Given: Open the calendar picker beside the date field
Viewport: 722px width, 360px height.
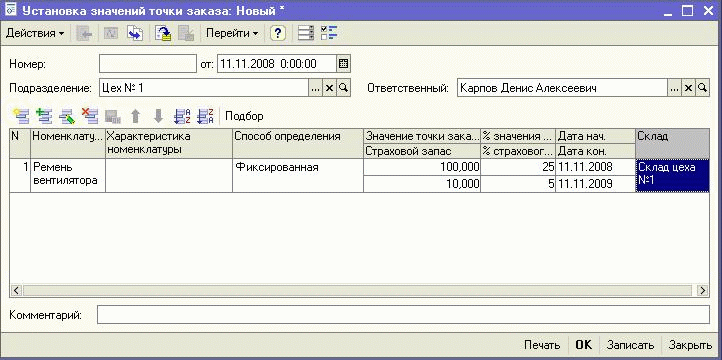Looking at the screenshot, I should tap(343, 64).
